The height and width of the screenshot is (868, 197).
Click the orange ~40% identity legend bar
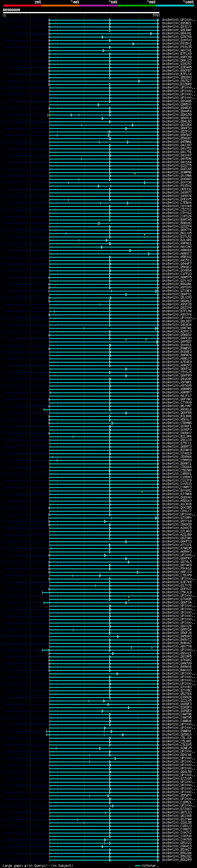point(60,6)
